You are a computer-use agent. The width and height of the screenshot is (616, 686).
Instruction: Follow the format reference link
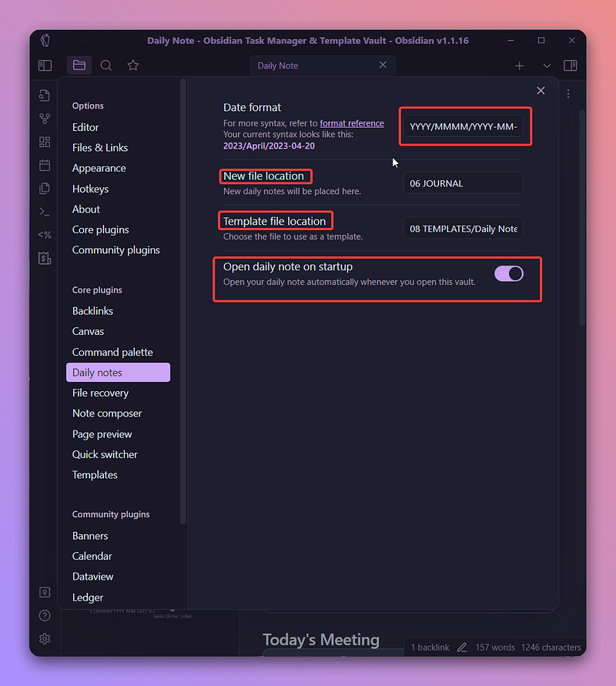pos(352,123)
